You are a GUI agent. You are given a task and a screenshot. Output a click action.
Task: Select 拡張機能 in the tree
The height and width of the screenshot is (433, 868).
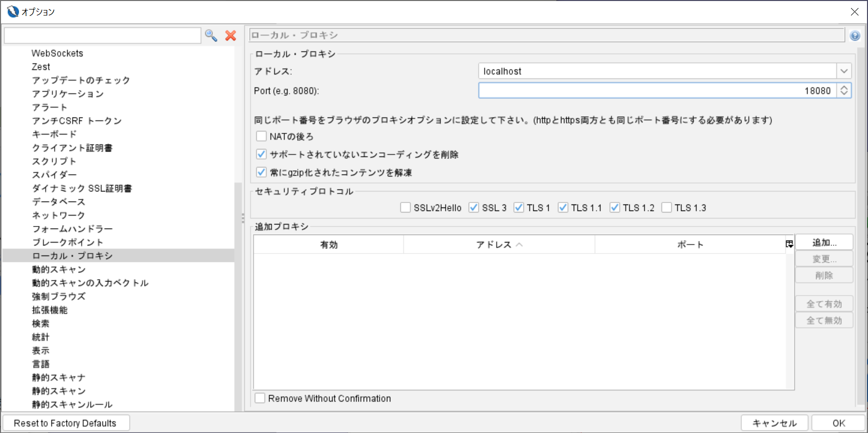tap(50, 309)
